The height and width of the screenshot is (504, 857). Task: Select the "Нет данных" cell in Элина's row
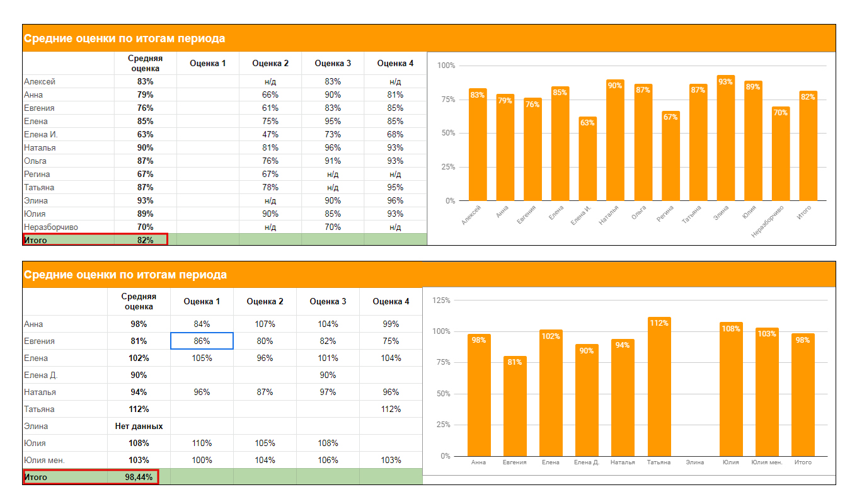tap(139, 426)
